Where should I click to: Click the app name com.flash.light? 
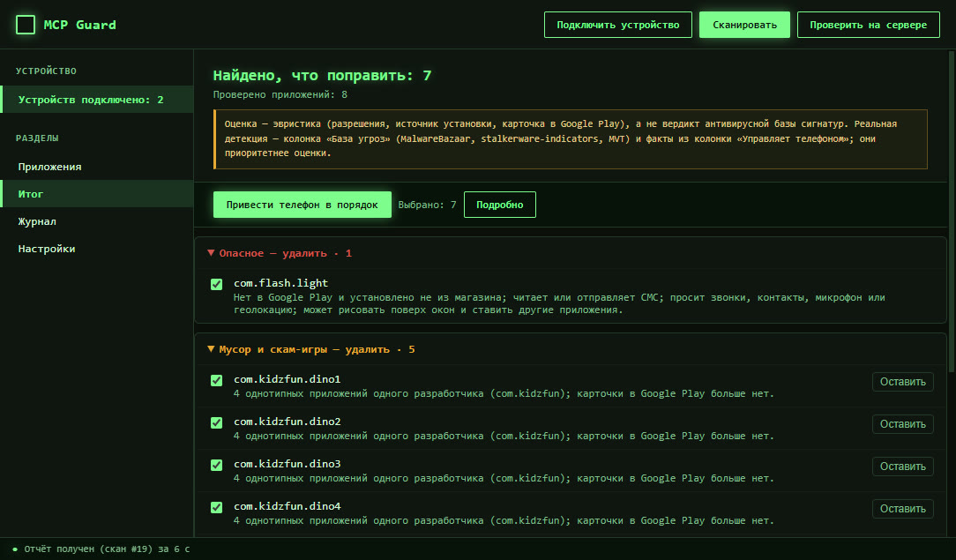pos(281,283)
